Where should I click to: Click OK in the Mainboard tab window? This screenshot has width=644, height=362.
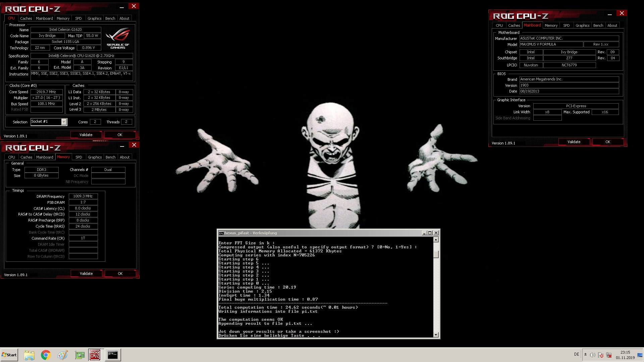[608, 142]
